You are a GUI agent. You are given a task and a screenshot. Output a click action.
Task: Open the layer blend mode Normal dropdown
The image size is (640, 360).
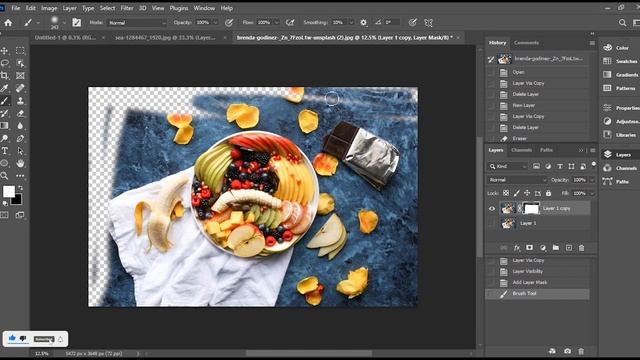coord(517,180)
